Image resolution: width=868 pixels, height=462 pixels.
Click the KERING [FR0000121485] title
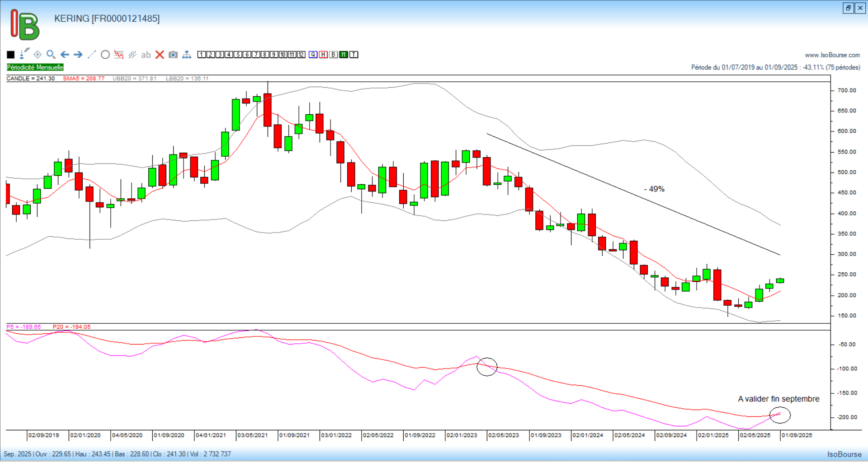107,19
